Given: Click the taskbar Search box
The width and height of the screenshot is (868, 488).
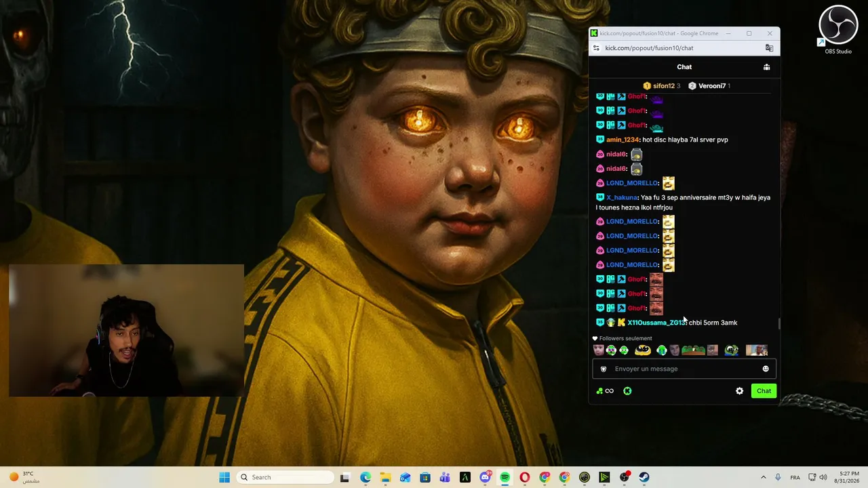Looking at the screenshot, I should [x=285, y=477].
